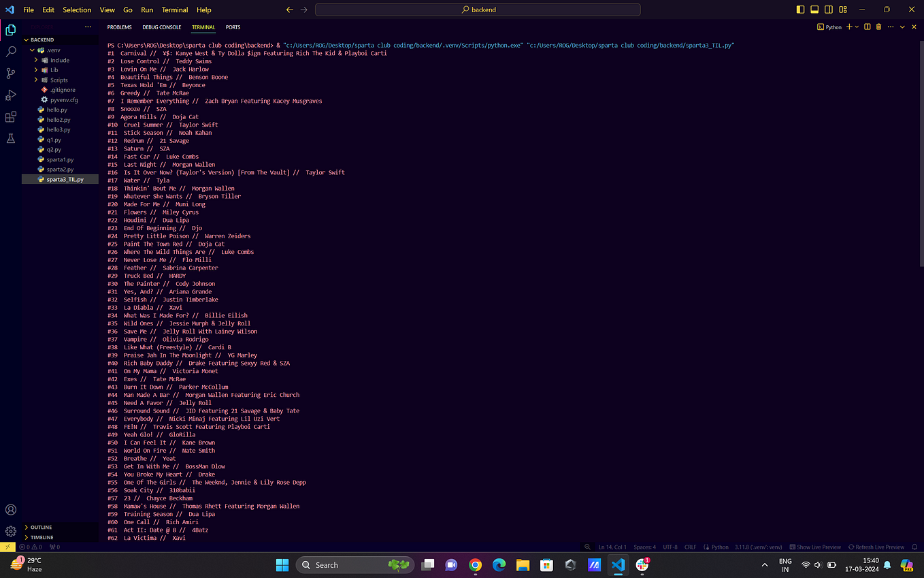Open the Source Control sidebar icon

10,74
